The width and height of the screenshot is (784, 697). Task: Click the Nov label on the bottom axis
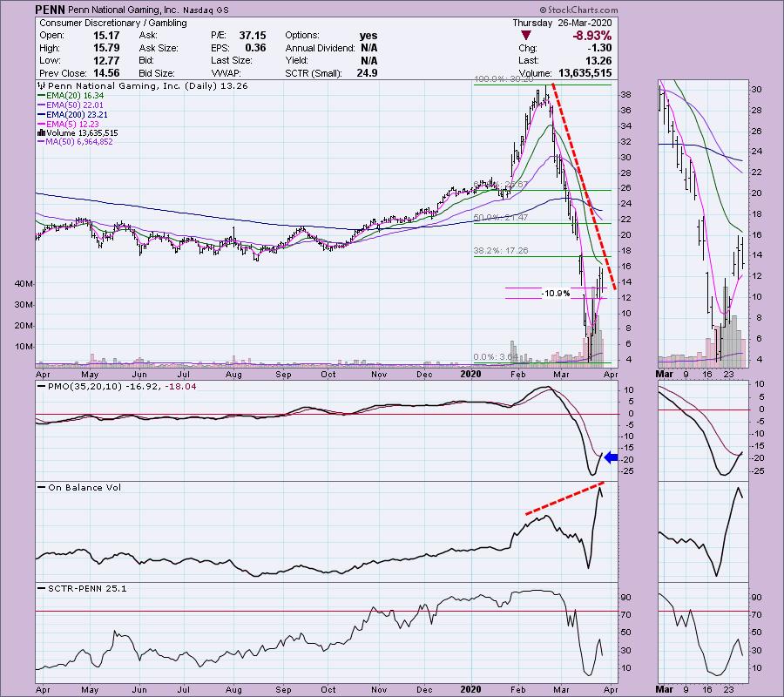(x=379, y=689)
